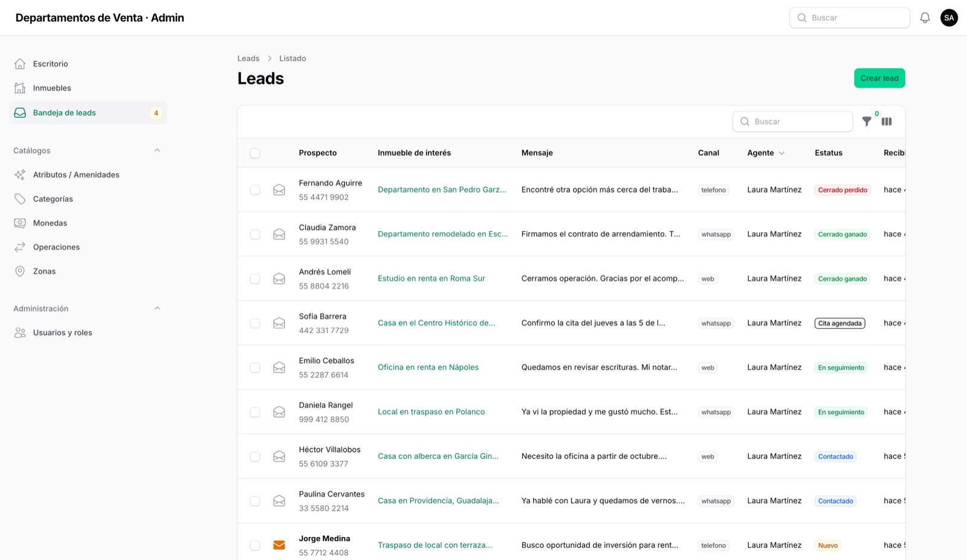Click the Crear lead button
Image resolution: width=967 pixels, height=560 pixels.
[879, 78]
